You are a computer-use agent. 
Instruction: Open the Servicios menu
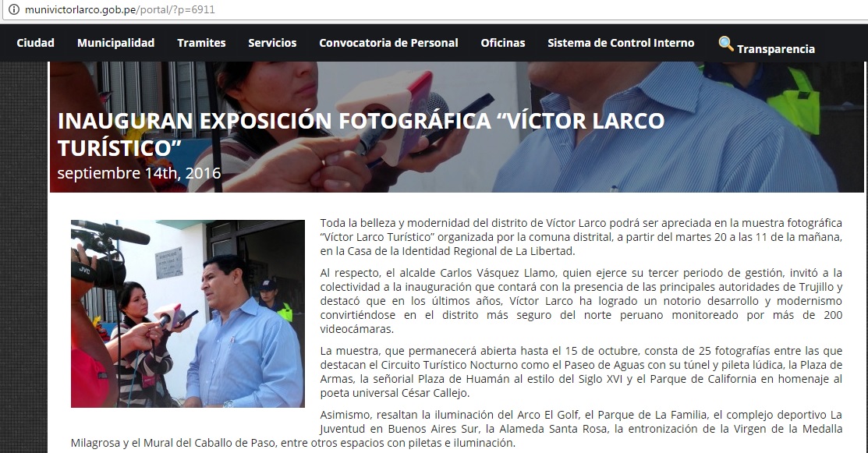click(x=272, y=43)
